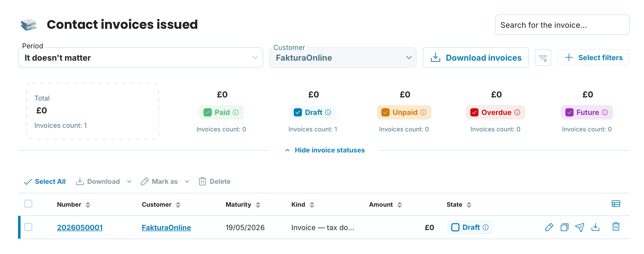Click the Total summary card
This screenshot has height=254, width=644.
pyautogui.click(x=93, y=111)
